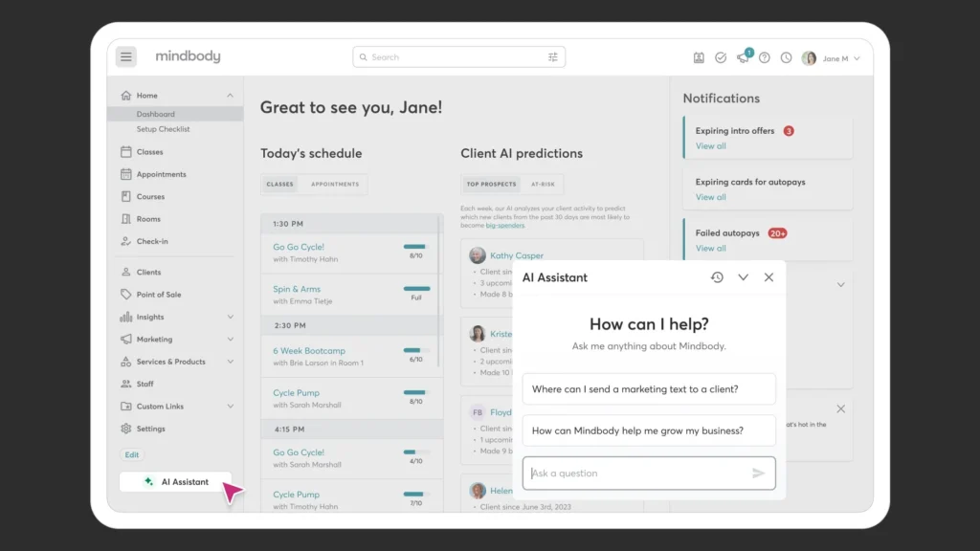This screenshot has height=551, width=980.
Task: Click the Point of Sale tag icon
Action: 125,295
